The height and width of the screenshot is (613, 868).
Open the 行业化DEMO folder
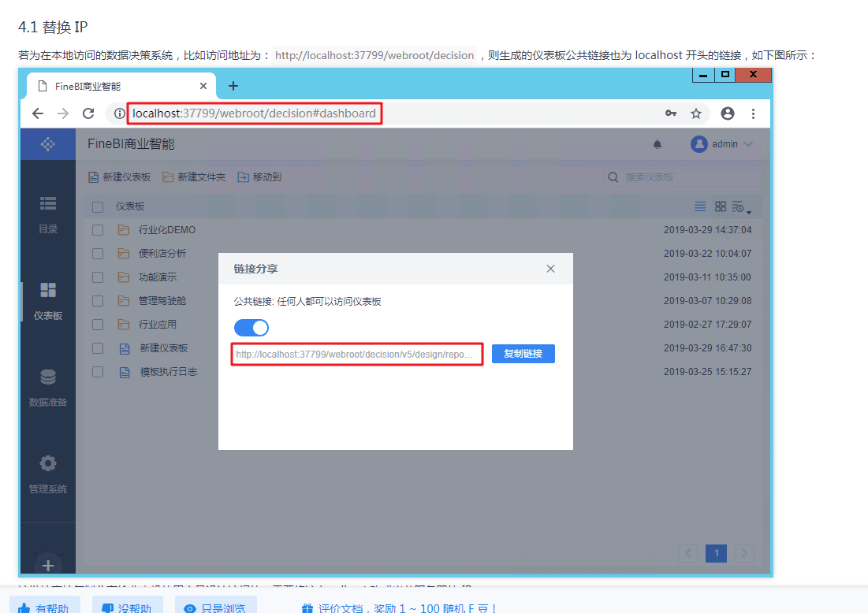pyautogui.click(x=166, y=230)
